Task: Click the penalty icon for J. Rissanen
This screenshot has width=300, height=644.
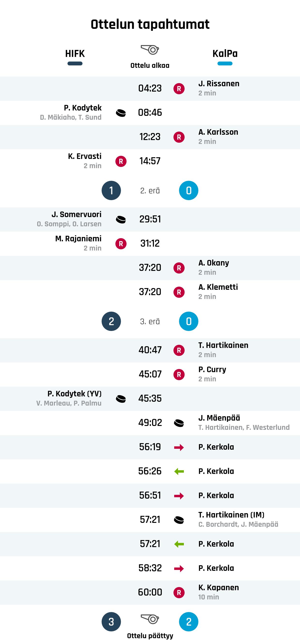Action: click(179, 89)
